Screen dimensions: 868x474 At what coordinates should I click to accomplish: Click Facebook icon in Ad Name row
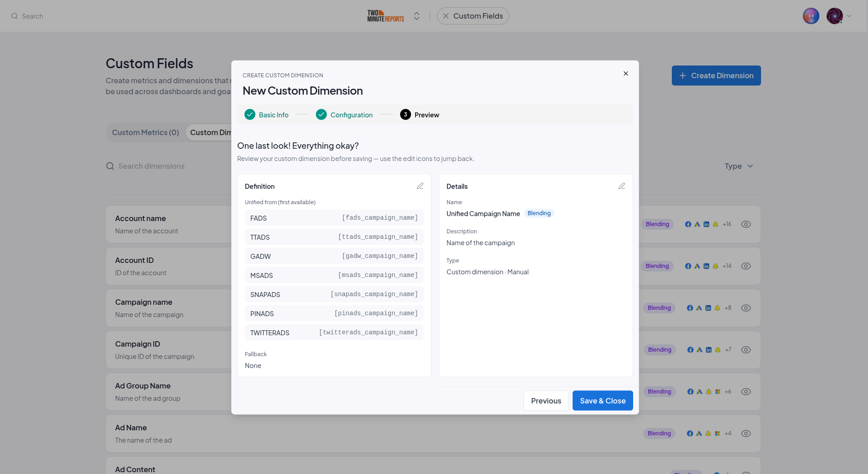690,434
